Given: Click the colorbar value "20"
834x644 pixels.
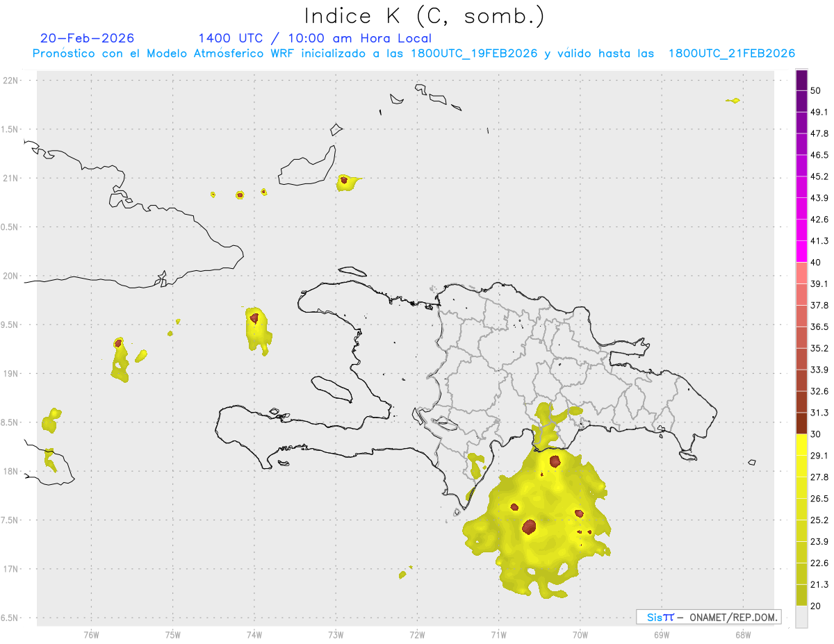Looking at the screenshot, I should point(816,606).
